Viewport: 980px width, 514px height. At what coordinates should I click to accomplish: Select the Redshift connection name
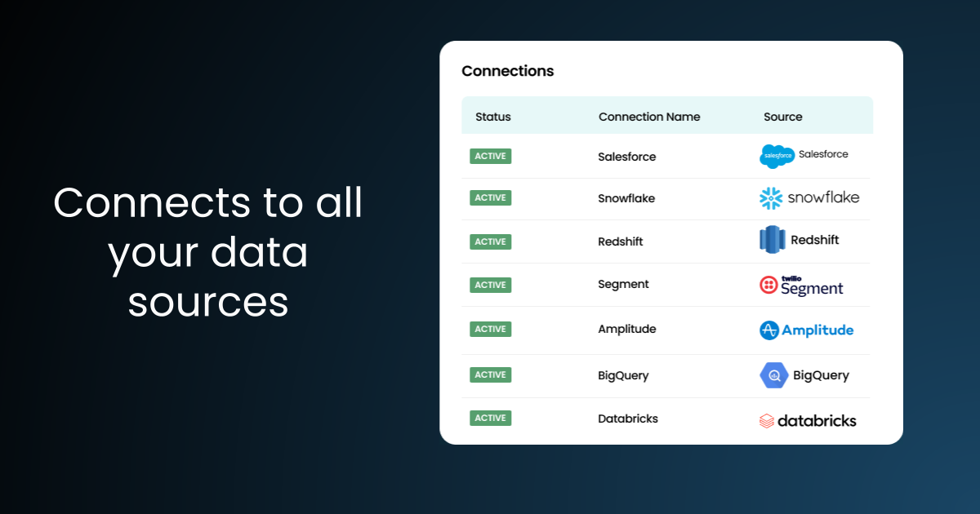click(x=621, y=241)
